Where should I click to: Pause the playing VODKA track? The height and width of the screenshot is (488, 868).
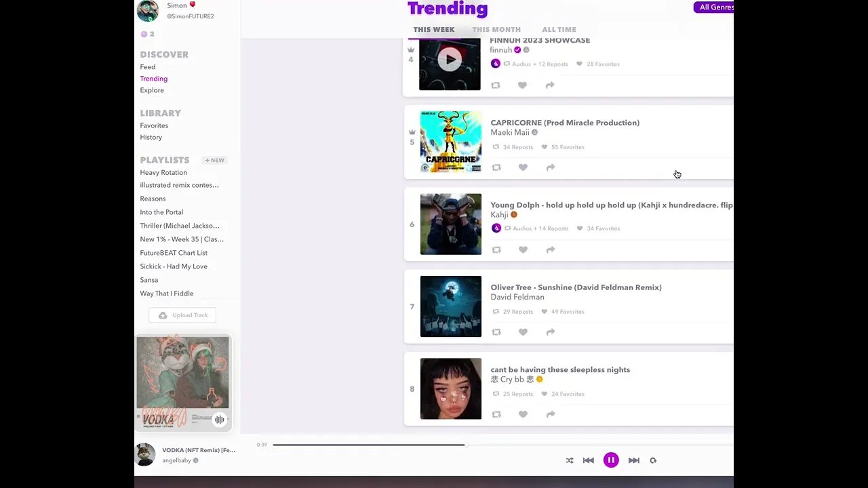click(x=611, y=460)
